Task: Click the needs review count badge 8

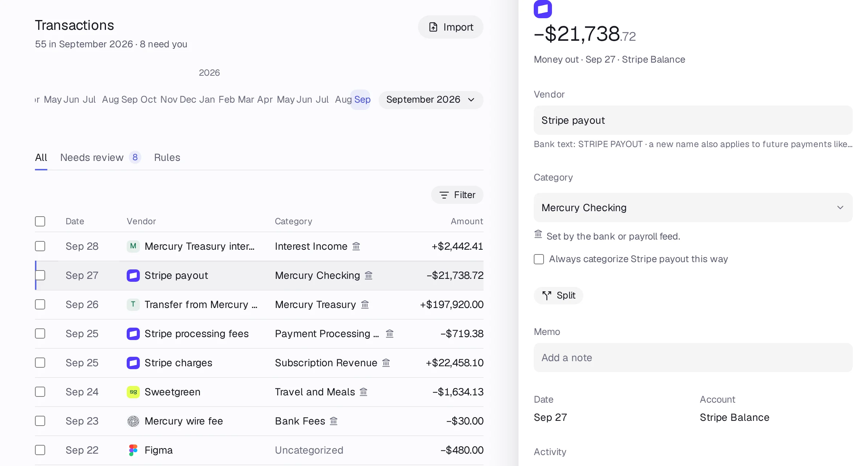Action: point(135,157)
